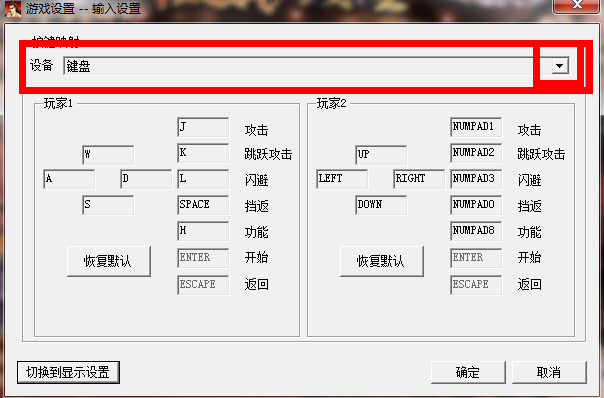Click Player 2 闪避 label

coord(529,180)
